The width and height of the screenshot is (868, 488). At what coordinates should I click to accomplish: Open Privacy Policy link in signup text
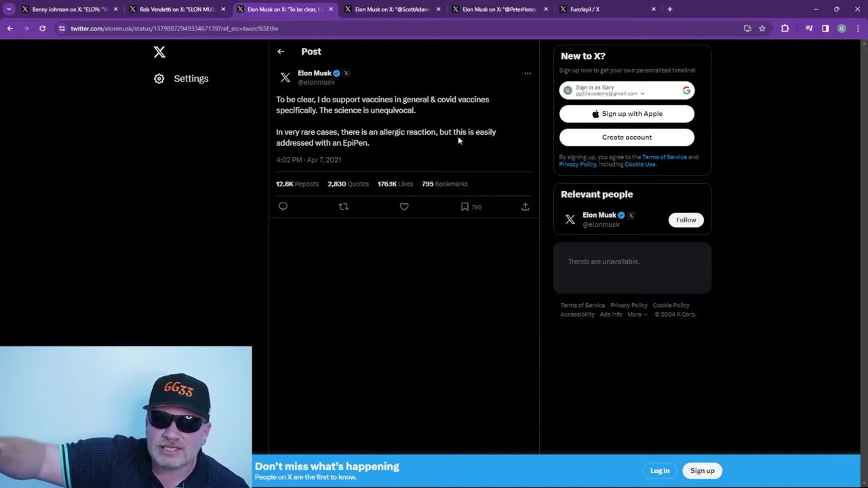577,165
